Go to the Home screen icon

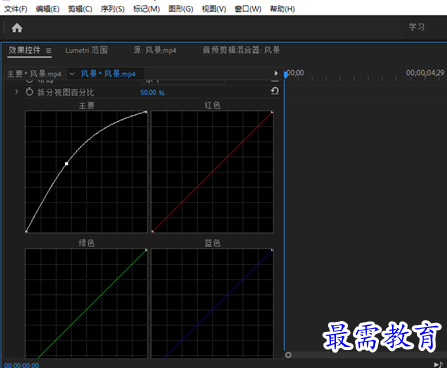tap(17, 28)
